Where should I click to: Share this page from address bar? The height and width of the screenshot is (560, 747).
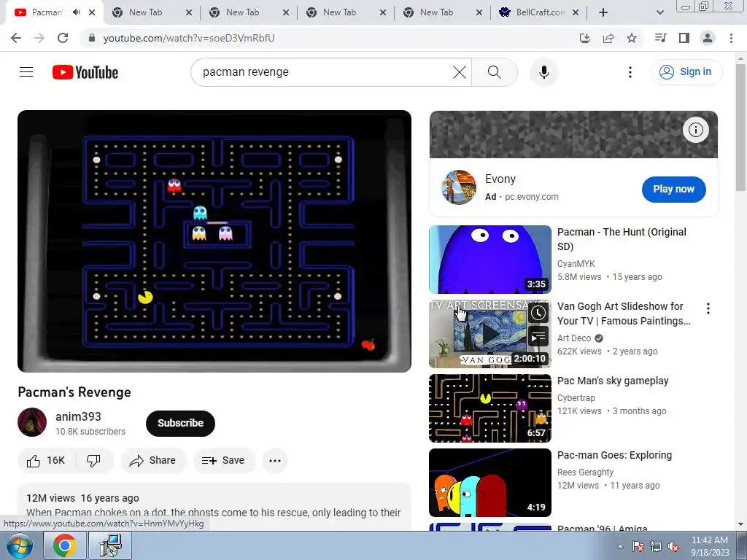(x=608, y=38)
